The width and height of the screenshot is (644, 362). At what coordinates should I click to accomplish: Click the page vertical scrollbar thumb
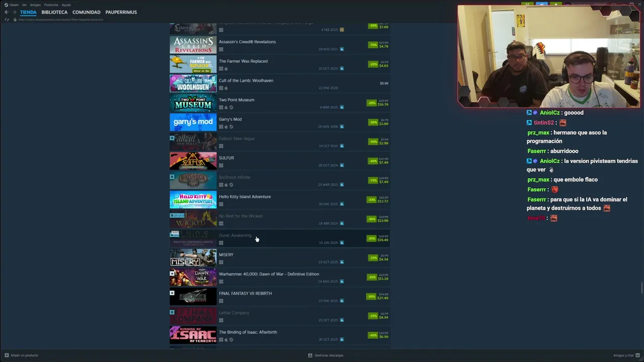(x=641, y=289)
